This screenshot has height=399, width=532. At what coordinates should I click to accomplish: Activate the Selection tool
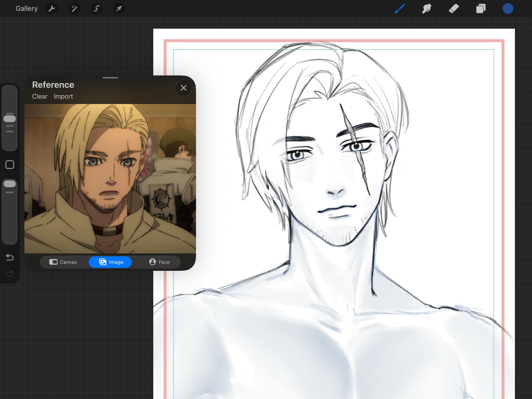(97, 9)
